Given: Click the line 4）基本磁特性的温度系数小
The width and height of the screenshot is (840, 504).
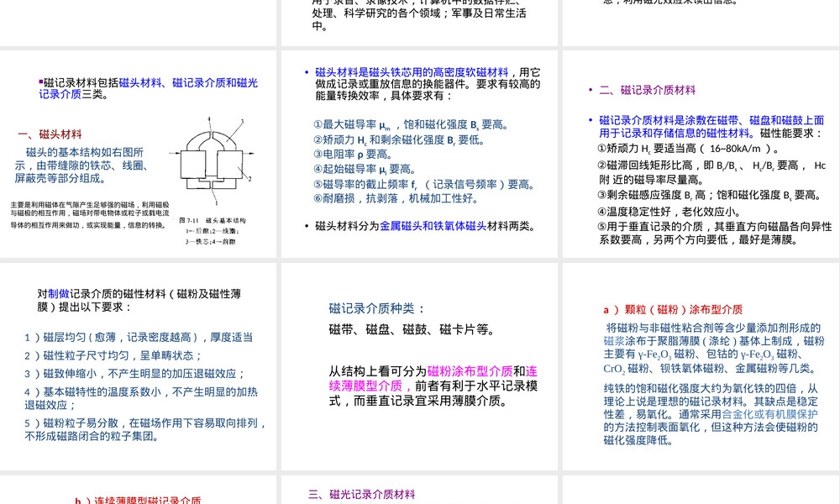Looking at the screenshot, I should (x=141, y=398).
